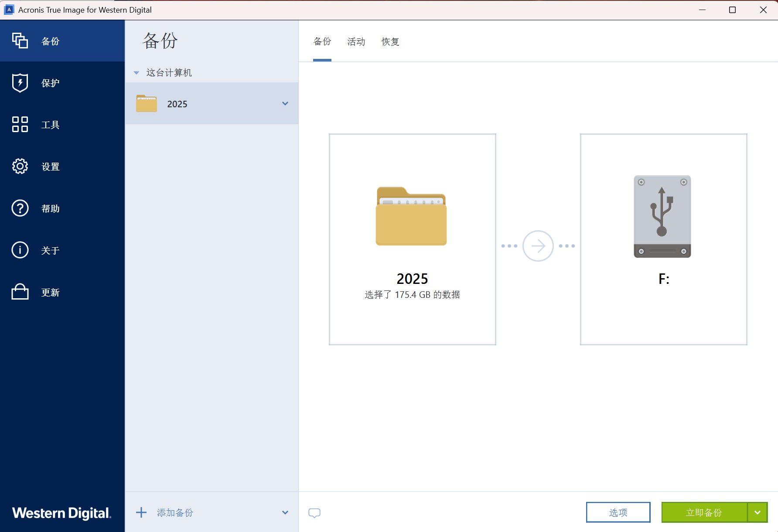
Task: Open the 备份 backup section icon in the sidebar
Action: (20, 41)
